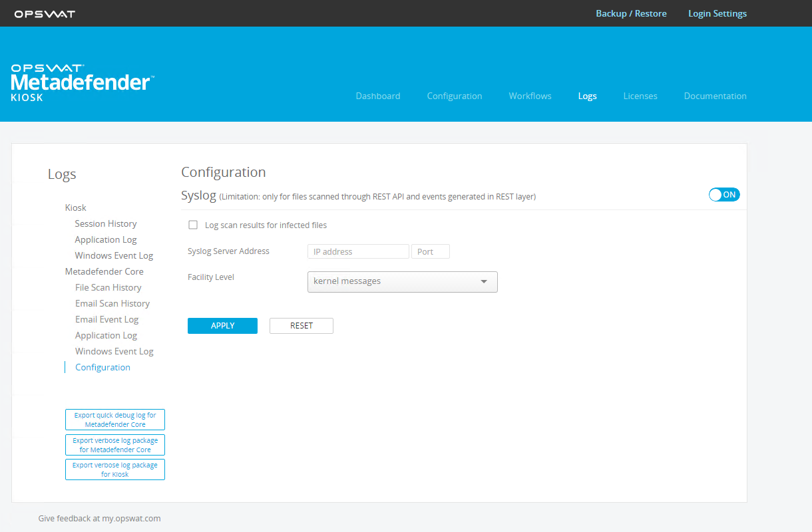Open the Licenses tab
812x532 pixels.
point(640,96)
